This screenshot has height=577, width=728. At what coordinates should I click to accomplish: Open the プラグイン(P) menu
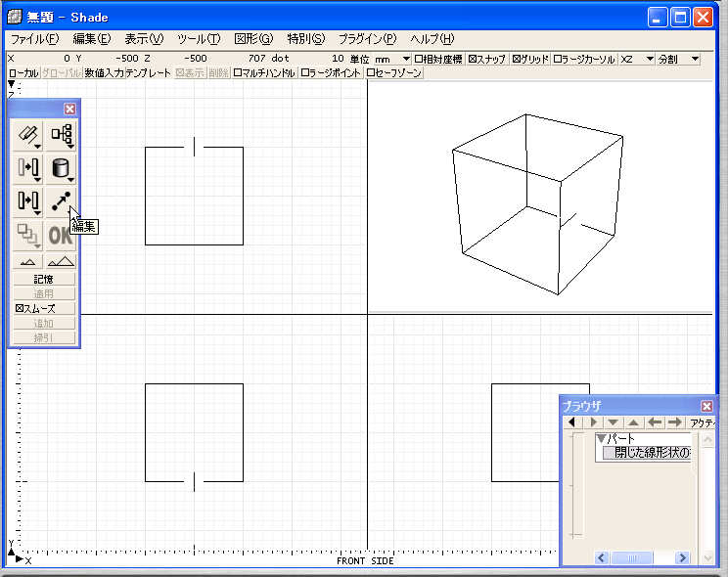coord(367,39)
